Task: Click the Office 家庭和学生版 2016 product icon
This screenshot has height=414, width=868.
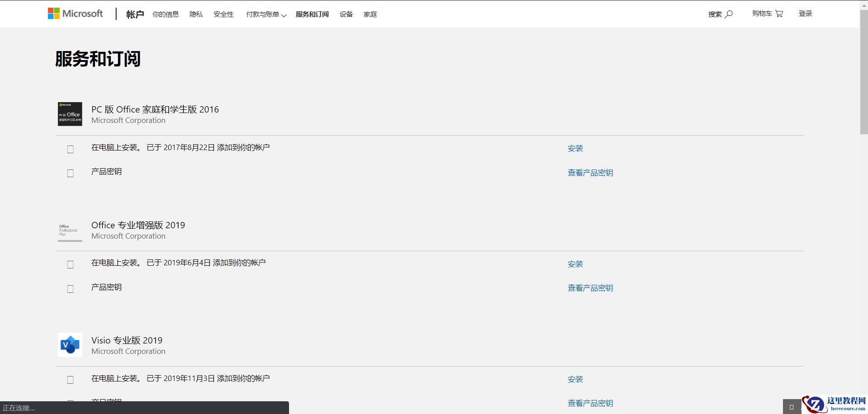Action: (70, 114)
